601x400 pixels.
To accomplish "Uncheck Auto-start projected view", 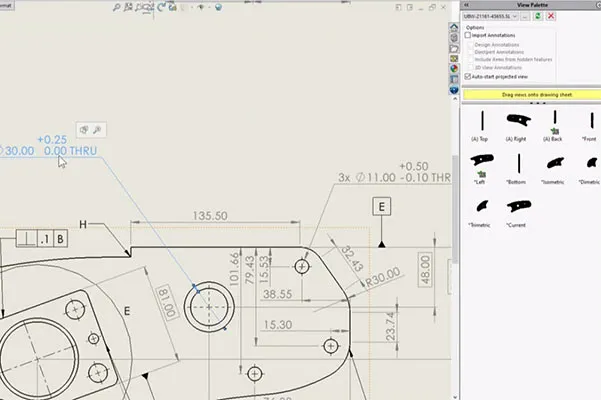I will point(468,77).
